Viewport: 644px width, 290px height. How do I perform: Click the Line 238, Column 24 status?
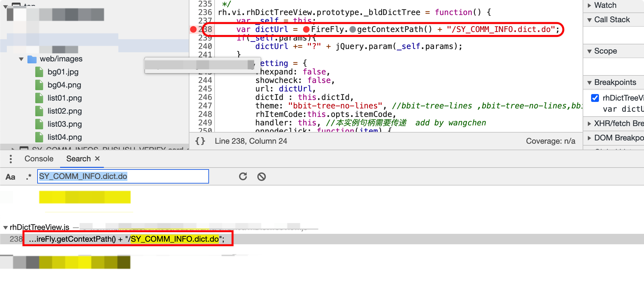point(251,141)
